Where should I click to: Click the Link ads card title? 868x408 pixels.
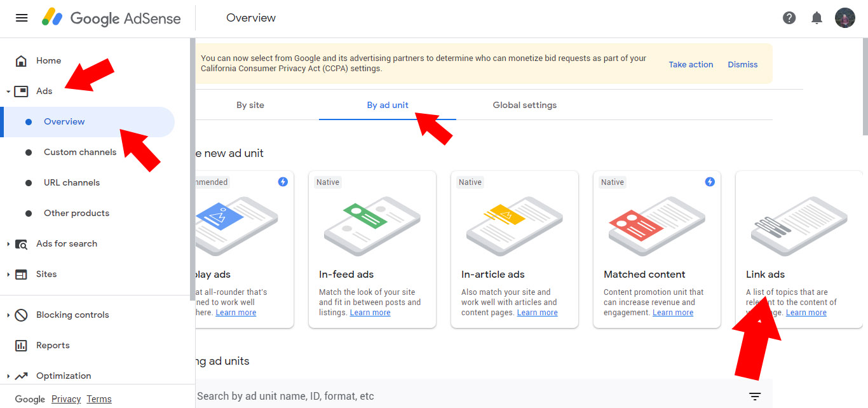click(765, 275)
